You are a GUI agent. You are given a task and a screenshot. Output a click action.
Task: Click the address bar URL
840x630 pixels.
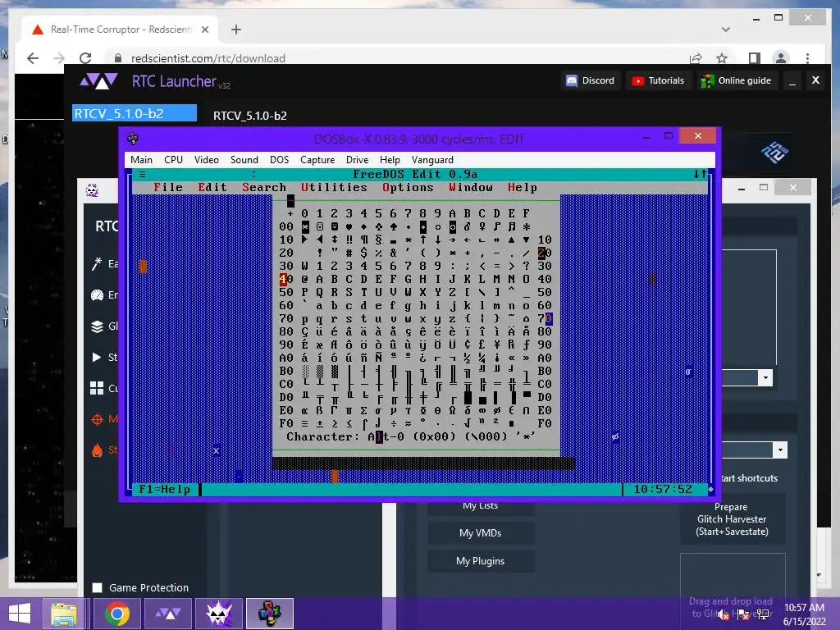[x=208, y=58]
